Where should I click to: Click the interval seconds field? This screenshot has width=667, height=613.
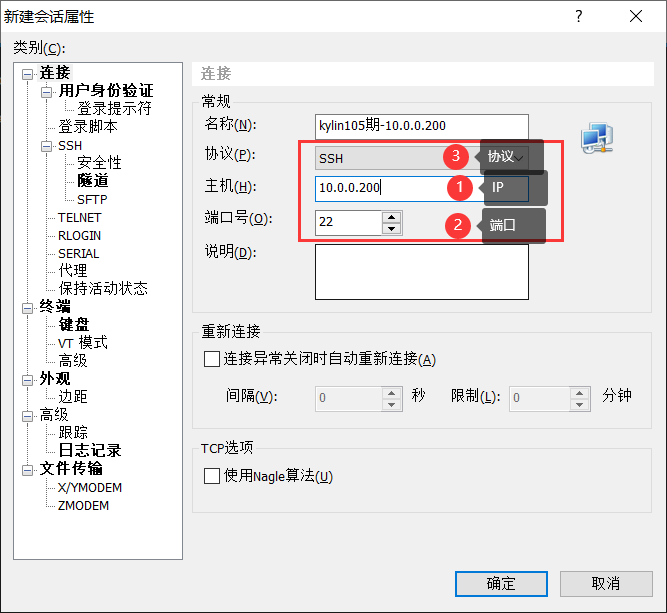(x=348, y=399)
